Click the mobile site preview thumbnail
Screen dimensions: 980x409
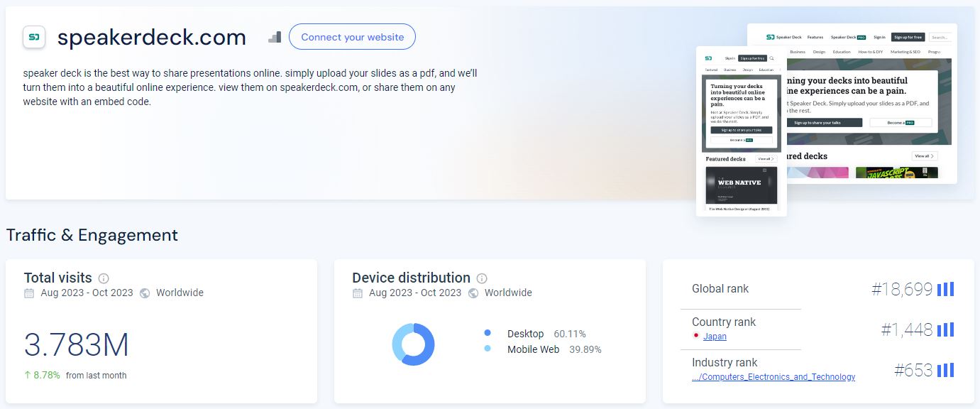(741, 131)
